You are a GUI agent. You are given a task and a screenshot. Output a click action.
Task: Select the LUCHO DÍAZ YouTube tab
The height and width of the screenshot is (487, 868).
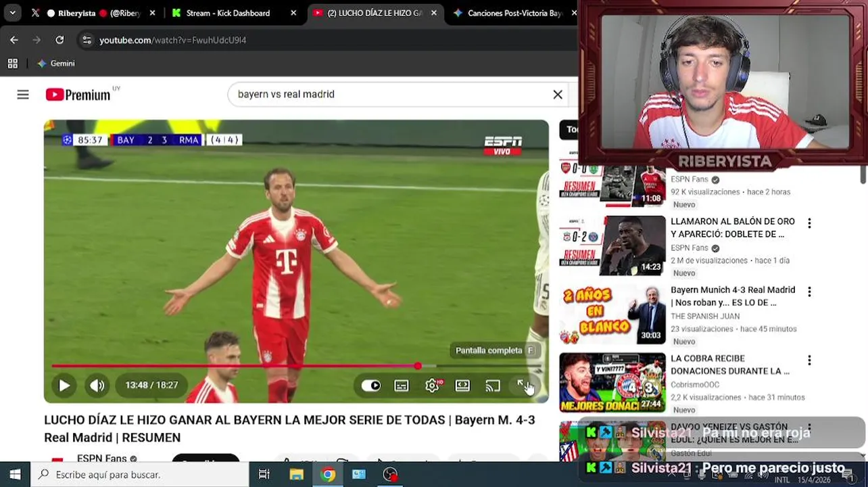(375, 13)
